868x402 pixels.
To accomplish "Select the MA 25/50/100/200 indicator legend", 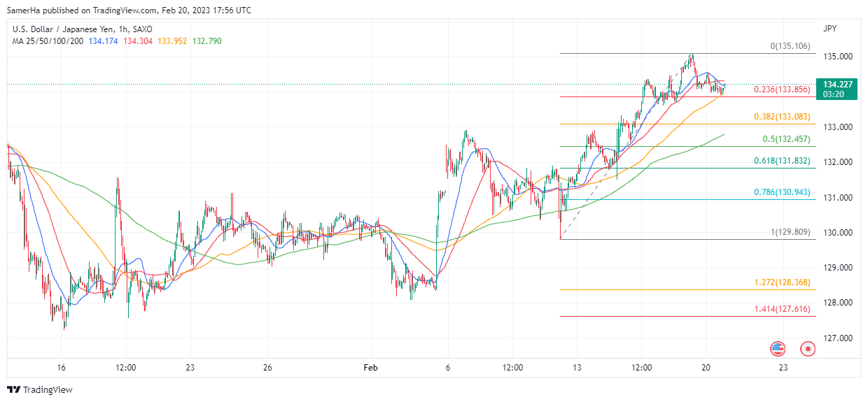I will coord(48,41).
